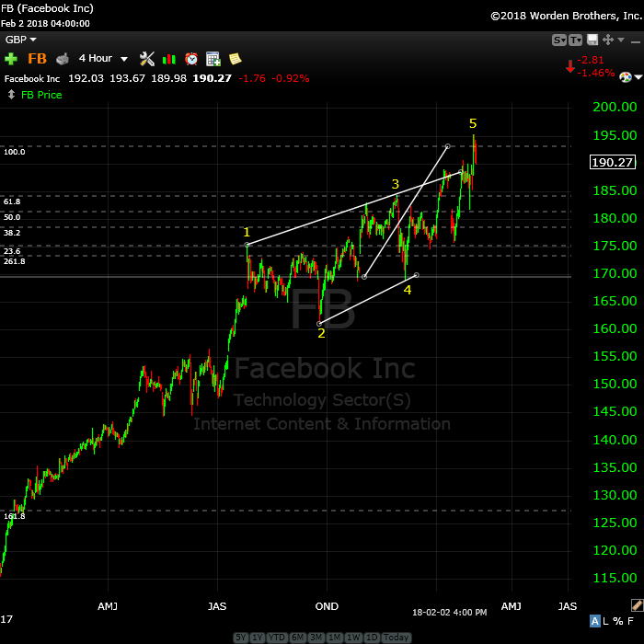Image resolution: width=644 pixels, height=644 pixels.
Task: Select the % percent scale option
Action: 617,621
